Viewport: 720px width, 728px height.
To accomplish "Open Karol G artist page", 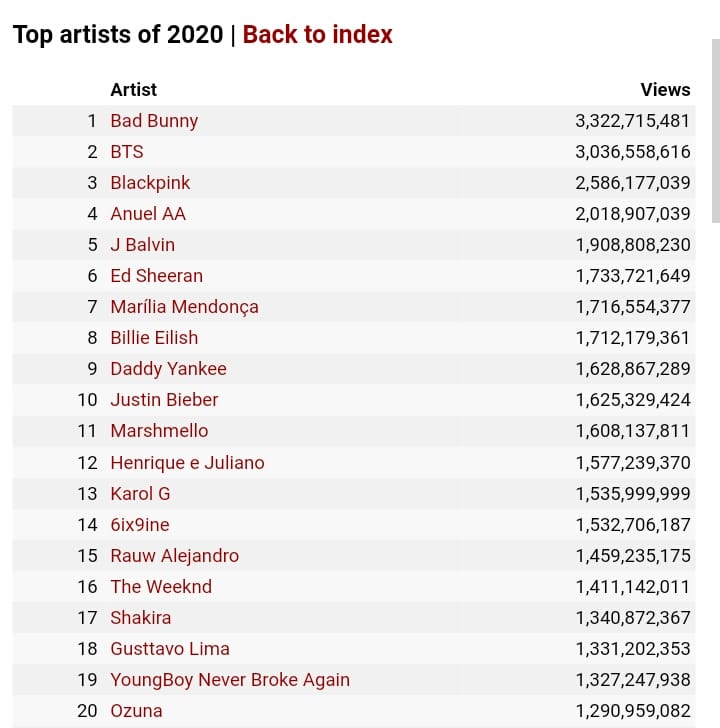I will point(140,494).
